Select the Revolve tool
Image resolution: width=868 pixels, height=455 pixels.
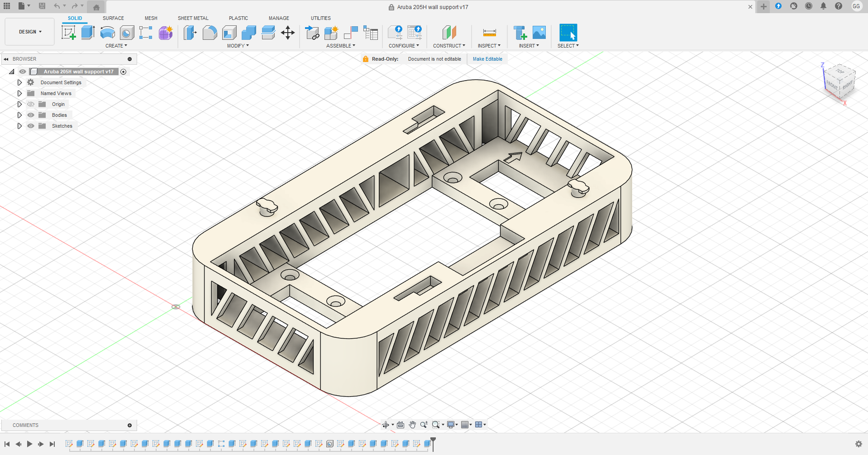tap(107, 33)
